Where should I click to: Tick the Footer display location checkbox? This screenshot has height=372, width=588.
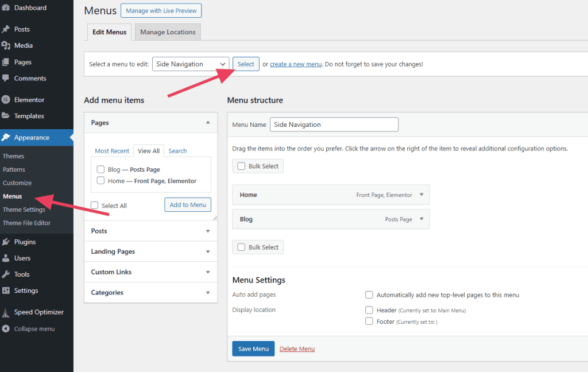click(369, 321)
